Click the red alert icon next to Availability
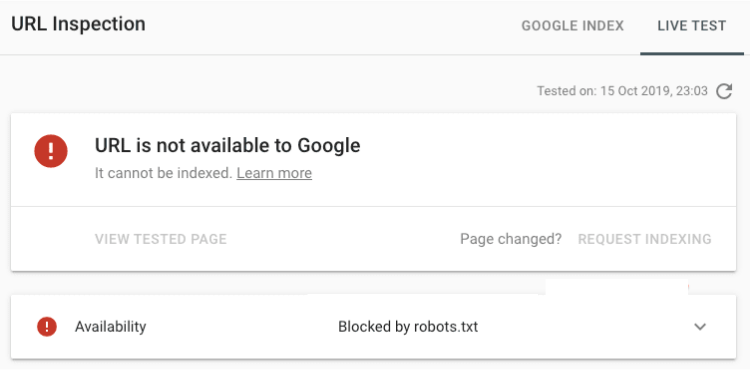This screenshot has height=370, width=750. [47, 327]
